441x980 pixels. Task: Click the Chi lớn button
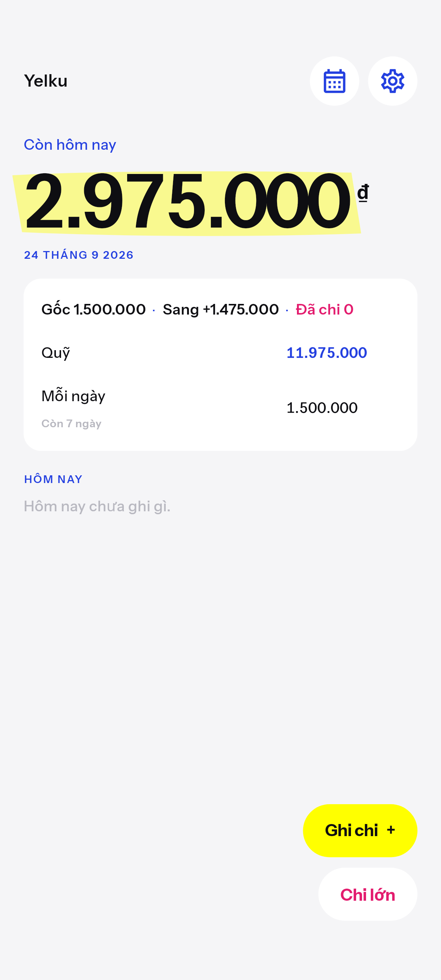pos(368,894)
